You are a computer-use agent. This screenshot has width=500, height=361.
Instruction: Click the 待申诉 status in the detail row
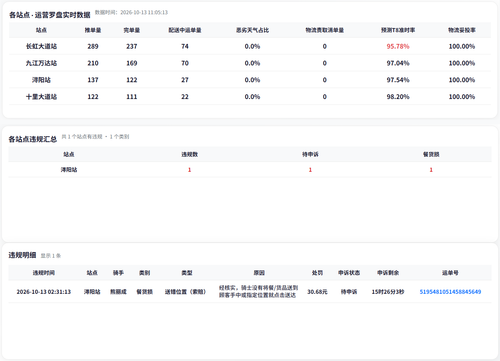[x=349, y=292]
